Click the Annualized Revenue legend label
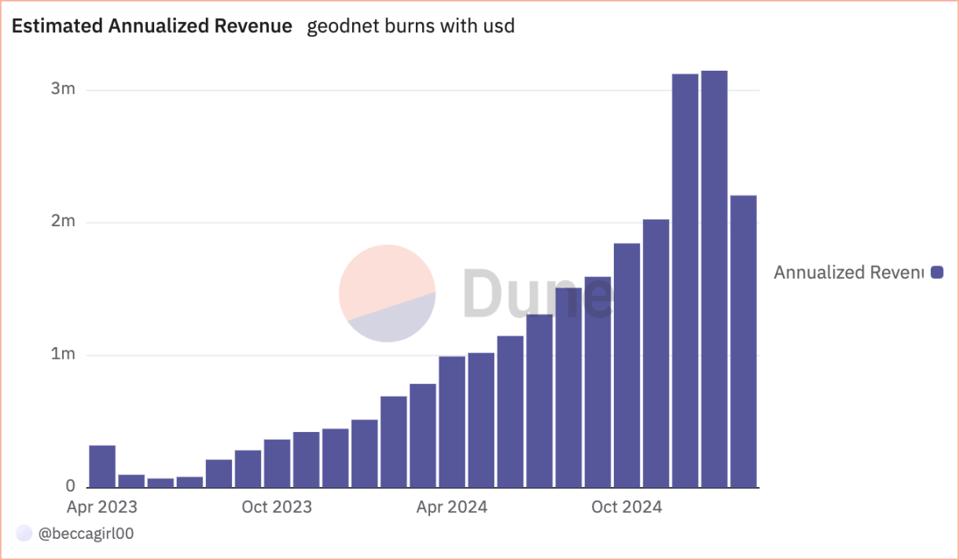Screen dimensions: 959x560 [848, 273]
